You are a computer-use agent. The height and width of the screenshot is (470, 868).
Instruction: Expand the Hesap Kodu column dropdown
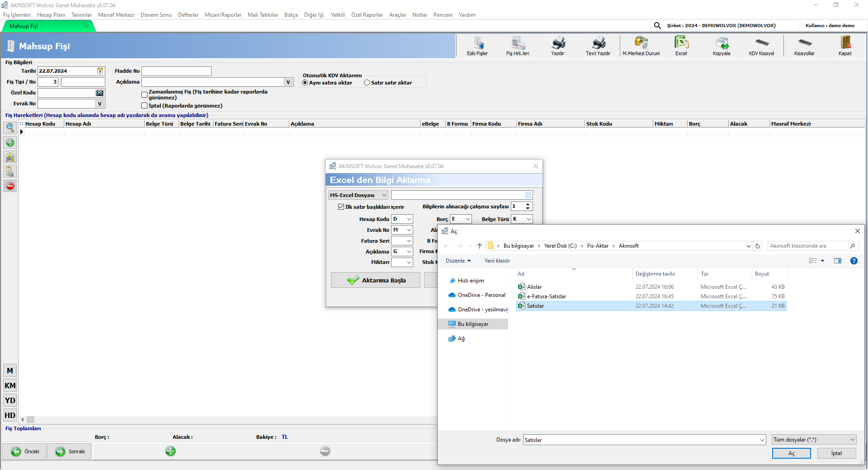pyautogui.click(x=409, y=219)
